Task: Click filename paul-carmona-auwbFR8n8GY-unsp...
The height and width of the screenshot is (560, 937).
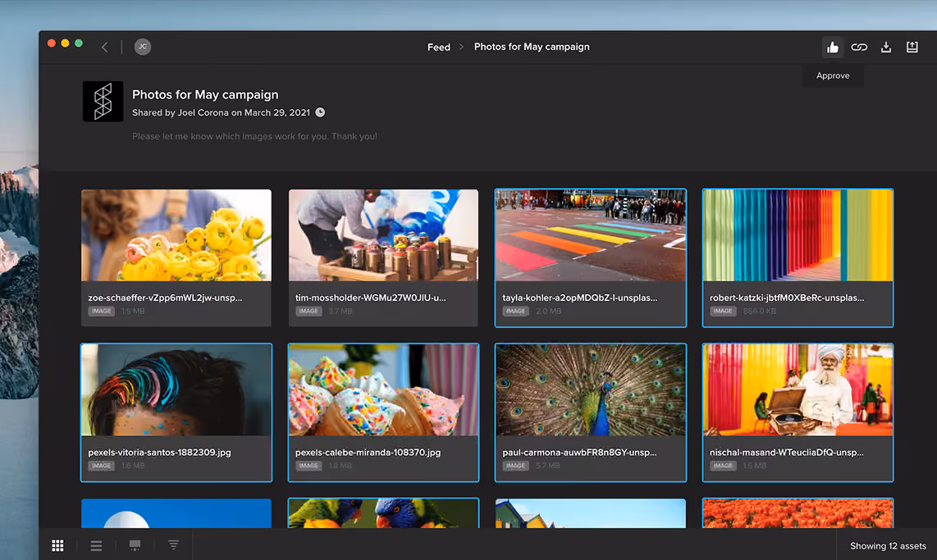Action: pyautogui.click(x=579, y=453)
